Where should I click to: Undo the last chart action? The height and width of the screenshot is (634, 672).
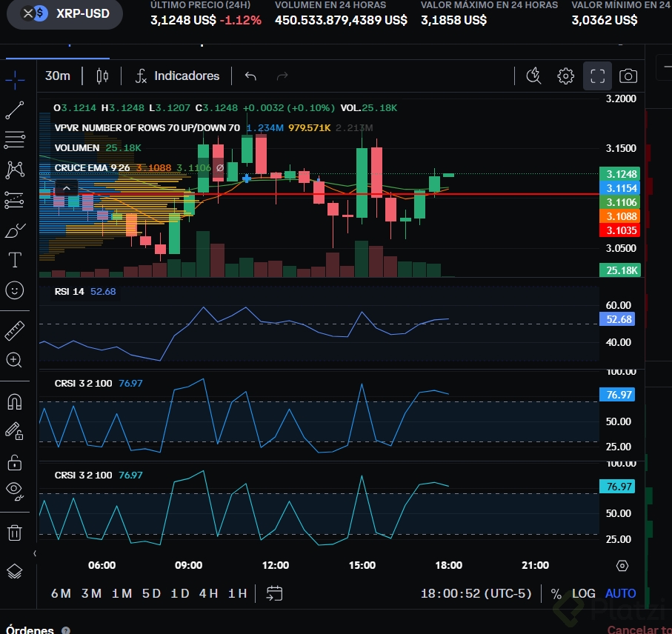click(250, 76)
